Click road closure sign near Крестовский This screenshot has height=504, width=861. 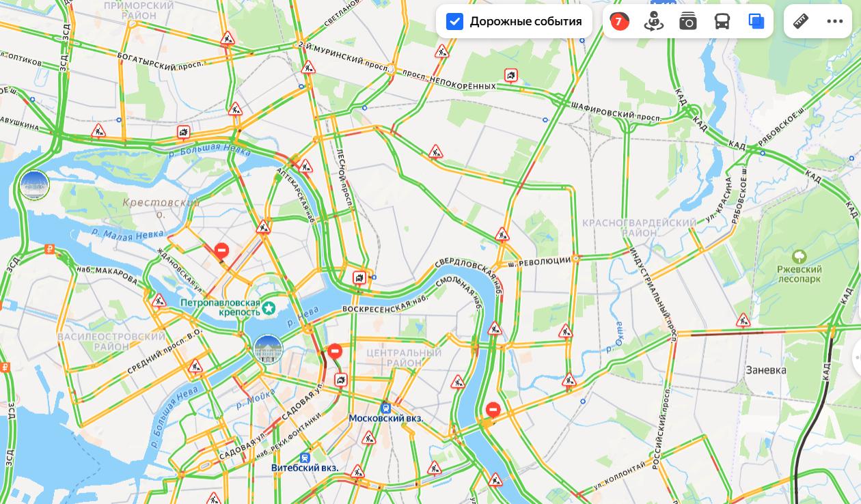pyautogui.click(x=221, y=251)
